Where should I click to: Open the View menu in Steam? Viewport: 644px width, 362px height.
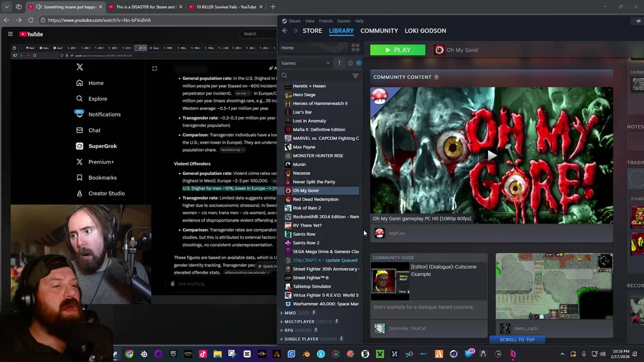[x=309, y=21]
